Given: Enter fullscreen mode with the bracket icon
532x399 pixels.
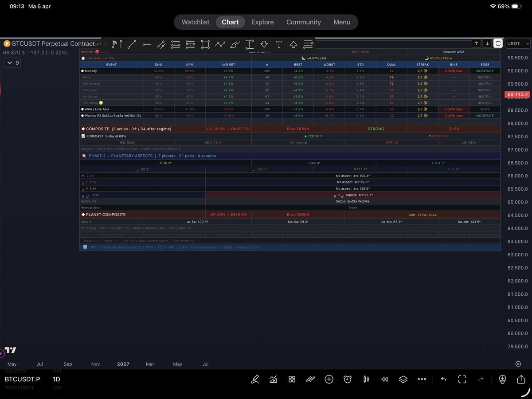Looking at the screenshot, I should click(462, 379).
